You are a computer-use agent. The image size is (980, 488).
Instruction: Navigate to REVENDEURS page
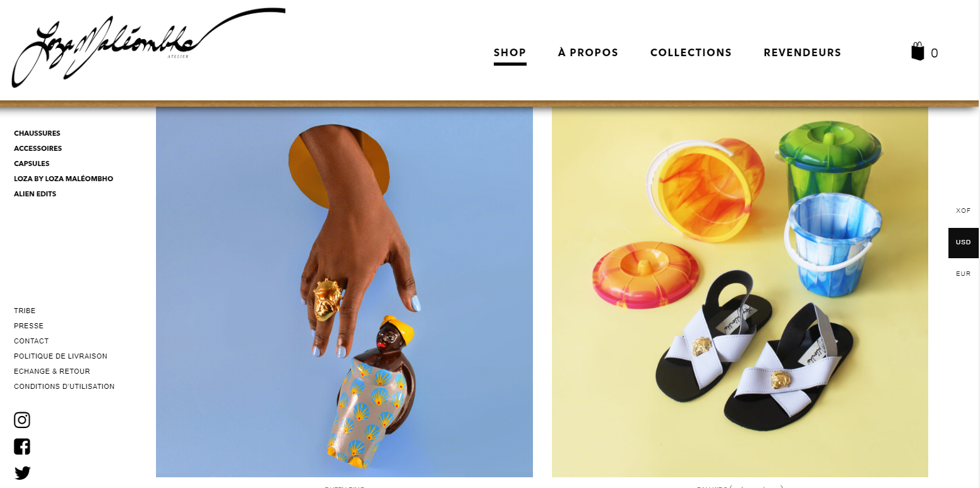click(x=803, y=52)
